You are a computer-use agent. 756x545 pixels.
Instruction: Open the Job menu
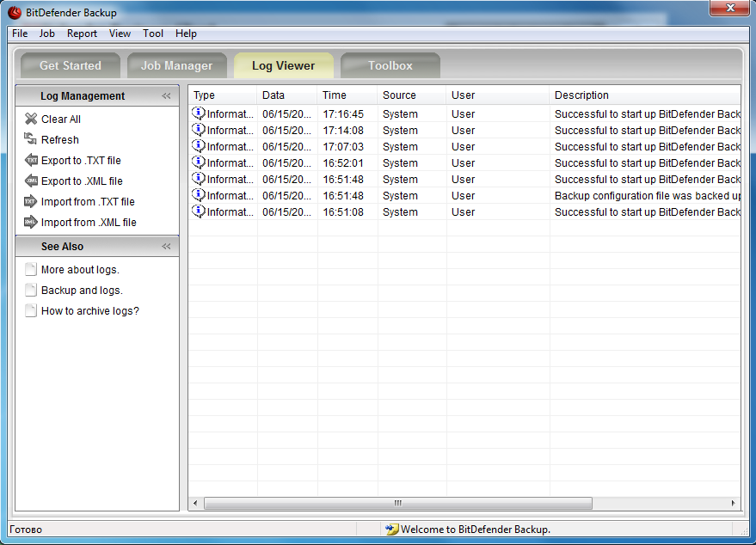pos(46,34)
